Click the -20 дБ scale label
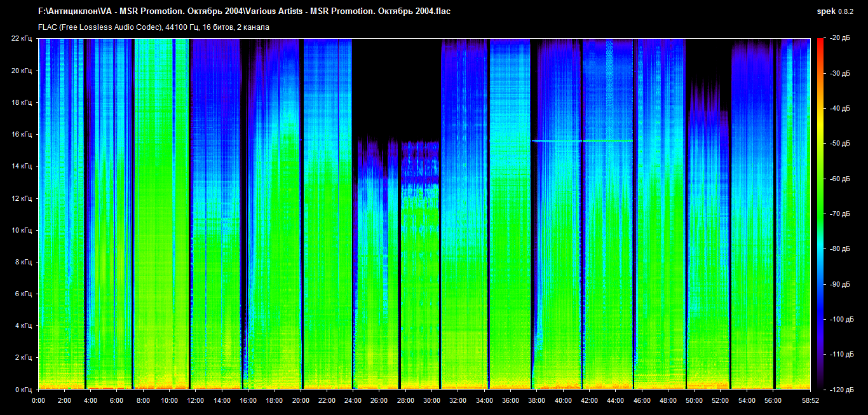This screenshot has height=415, width=868. click(839, 38)
